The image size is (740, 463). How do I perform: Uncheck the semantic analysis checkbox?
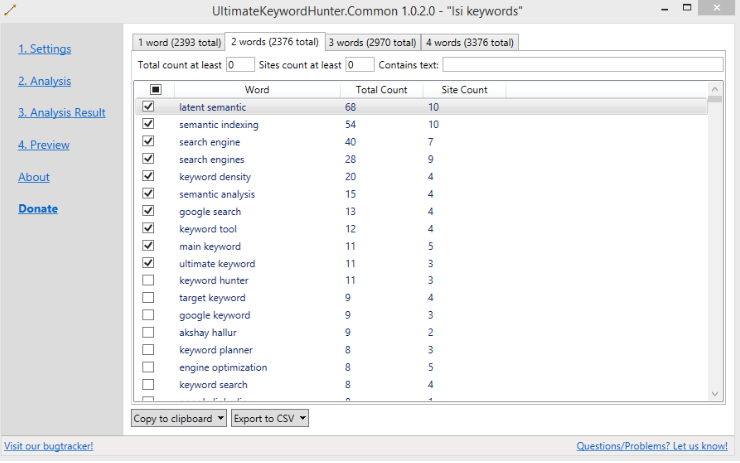tap(148, 194)
